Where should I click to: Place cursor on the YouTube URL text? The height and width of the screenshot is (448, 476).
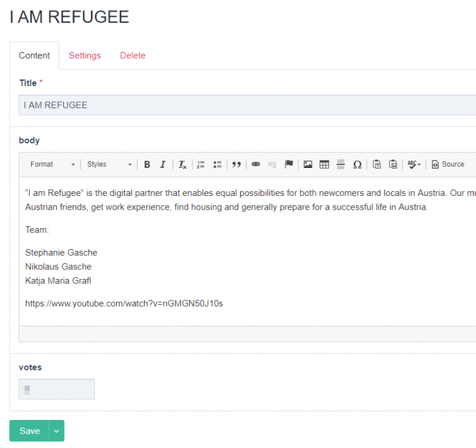click(x=124, y=303)
